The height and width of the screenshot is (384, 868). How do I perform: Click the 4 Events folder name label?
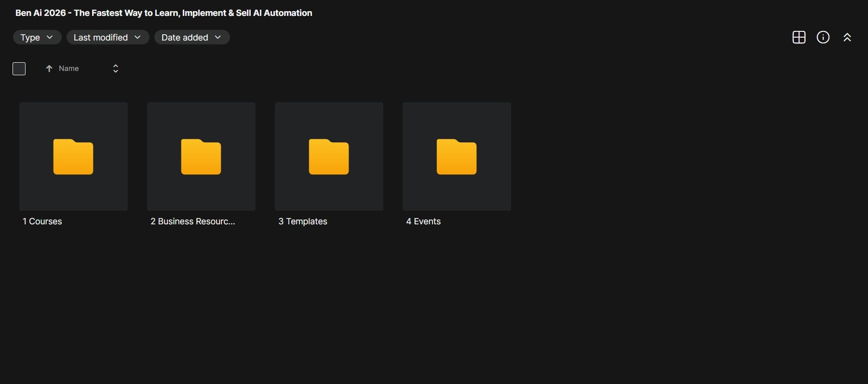pyautogui.click(x=423, y=221)
